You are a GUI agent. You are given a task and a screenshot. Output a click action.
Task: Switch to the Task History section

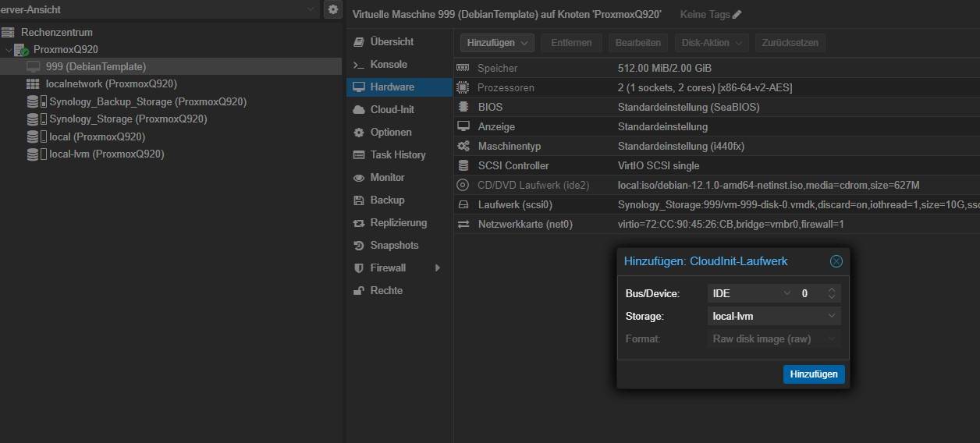[397, 155]
